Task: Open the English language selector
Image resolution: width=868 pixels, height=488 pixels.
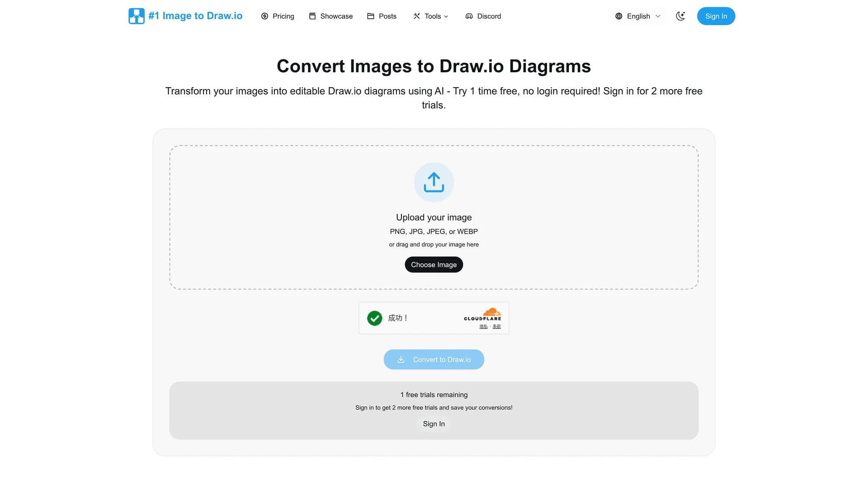Action: pyautogui.click(x=638, y=16)
